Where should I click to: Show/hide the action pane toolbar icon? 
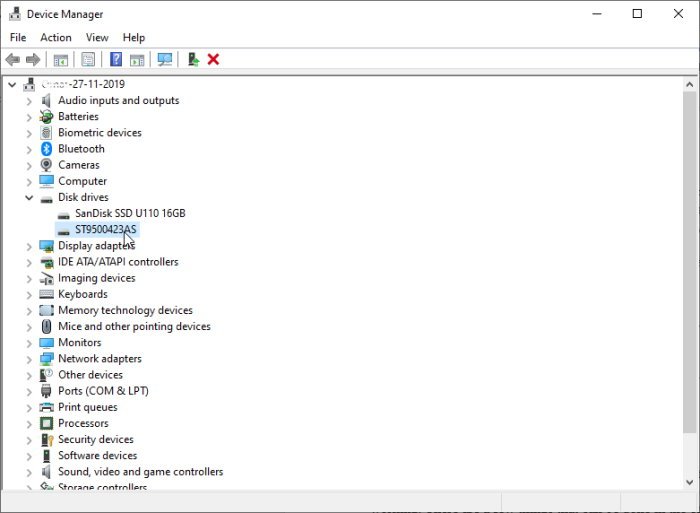pyautogui.click(x=137, y=59)
